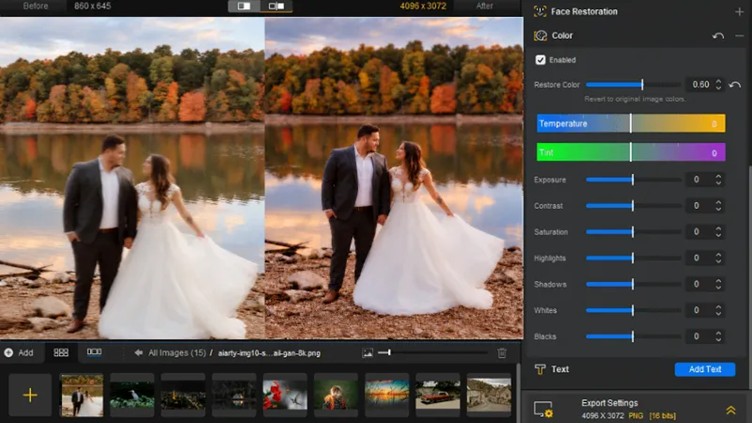Click the Exposure value stepper arrows
Screen dimensions: 752x423
[x=718, y=180]
